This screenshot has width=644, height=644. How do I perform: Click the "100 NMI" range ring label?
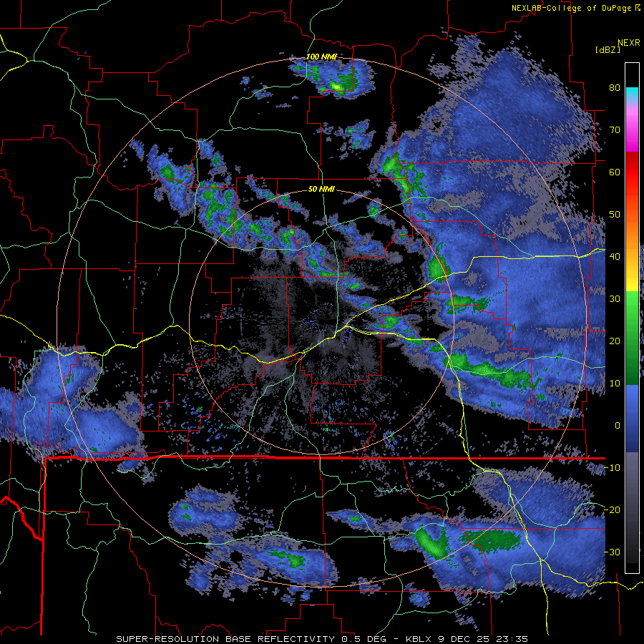pos(321,57)
